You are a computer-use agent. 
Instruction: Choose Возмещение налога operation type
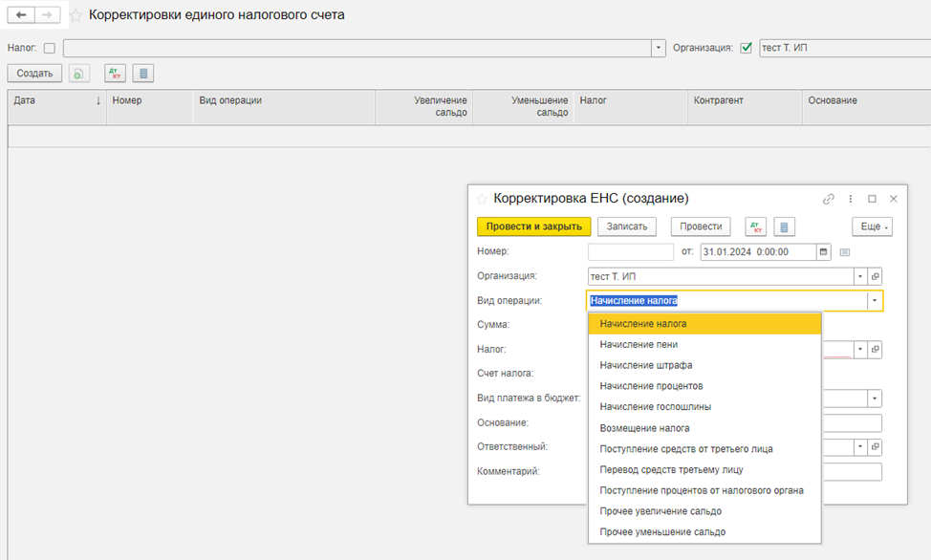coord(644,428)
